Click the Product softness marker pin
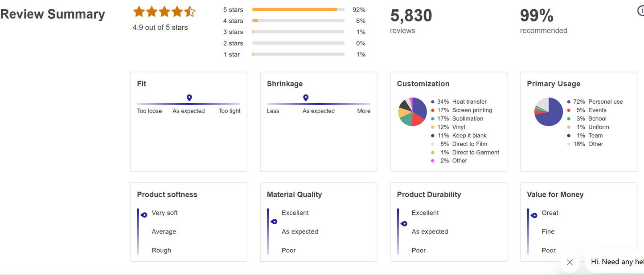This screenshot has width=644, height=275. [x=144, y=215]
